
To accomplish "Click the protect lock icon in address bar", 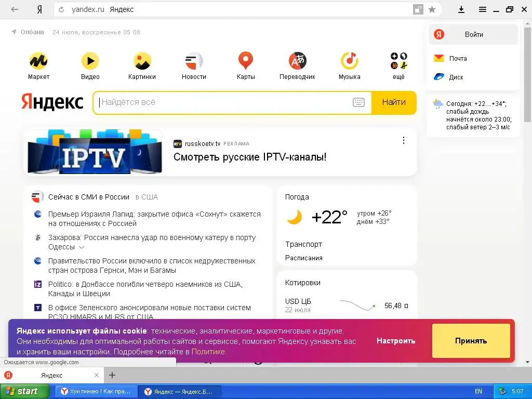I will (x=418, y=9).
